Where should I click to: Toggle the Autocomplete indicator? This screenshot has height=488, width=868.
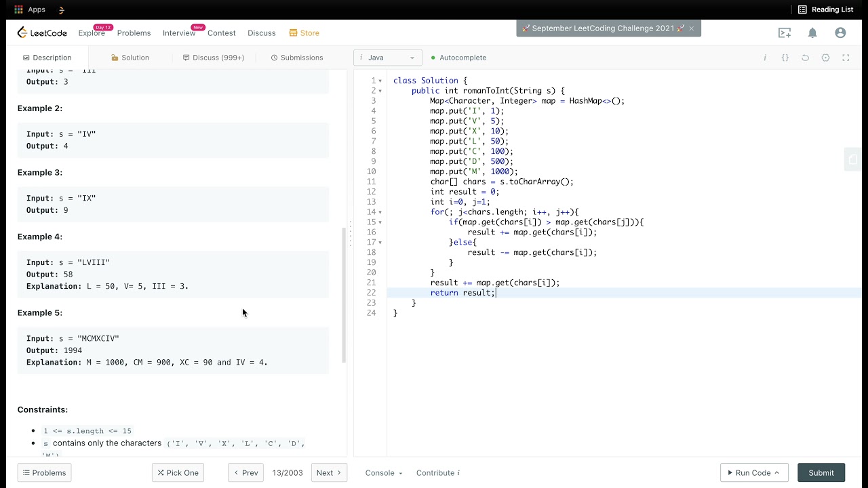coord(458,58)
